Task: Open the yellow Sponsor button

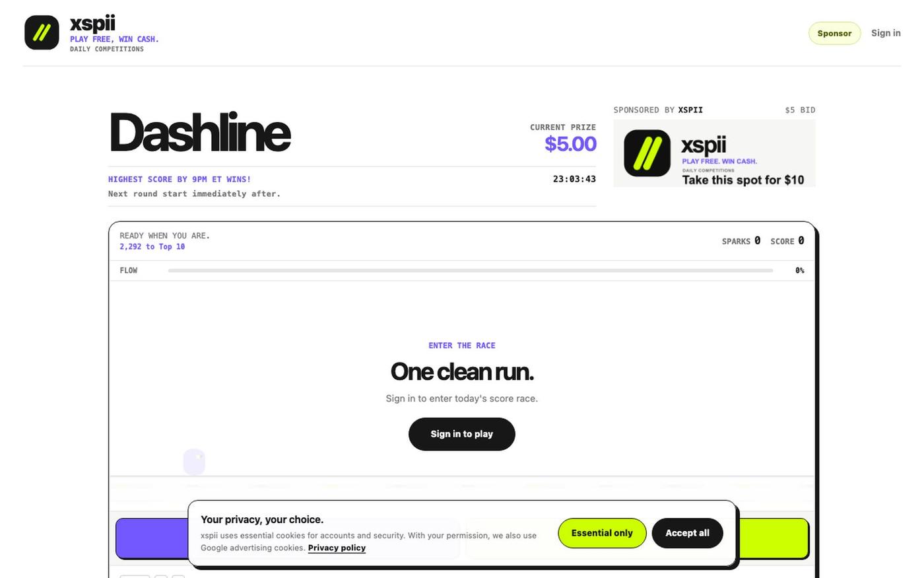Action: click(x=834, y=33)
